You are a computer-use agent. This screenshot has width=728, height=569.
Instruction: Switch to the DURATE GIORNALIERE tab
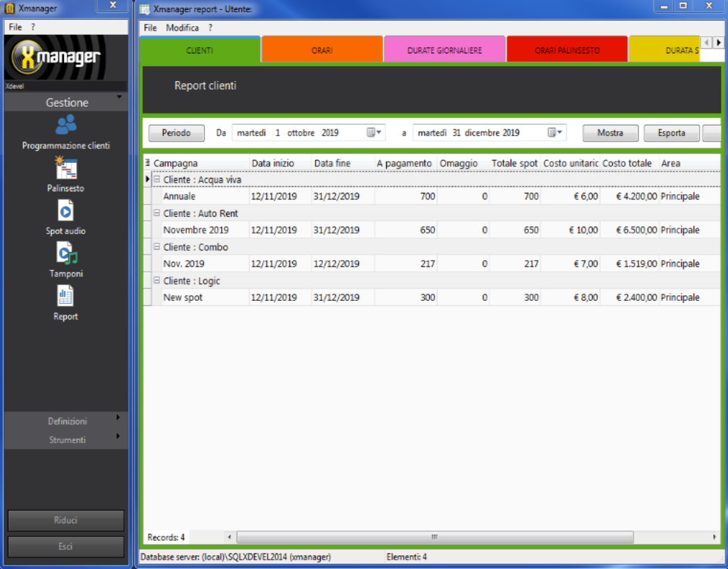(x=444, y=50)
